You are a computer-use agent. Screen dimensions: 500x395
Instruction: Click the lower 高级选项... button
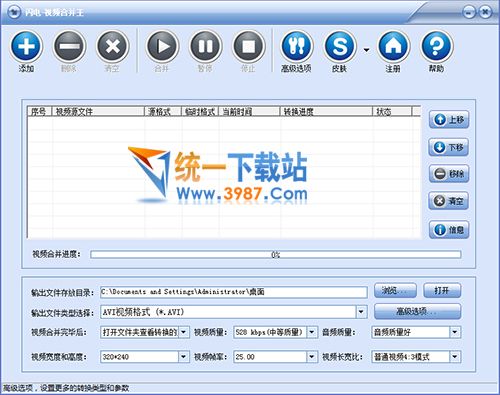(x=417, y=312)
